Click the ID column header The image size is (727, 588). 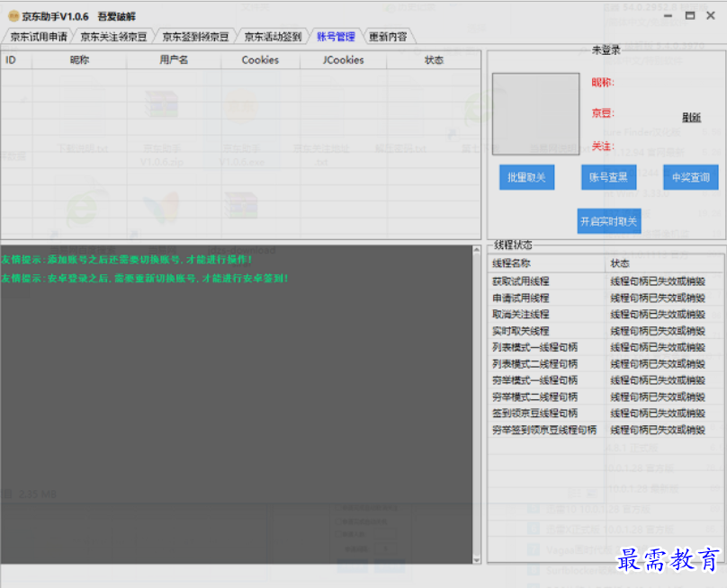16,59
